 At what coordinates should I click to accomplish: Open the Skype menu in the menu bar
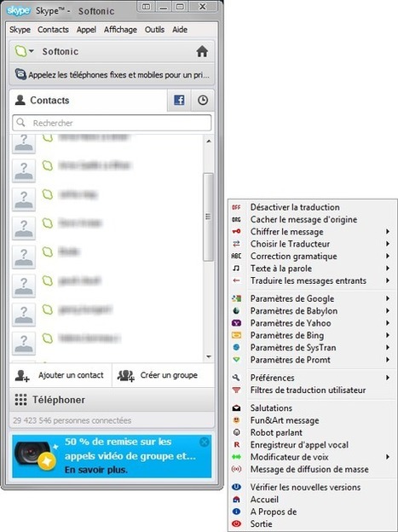20,30
